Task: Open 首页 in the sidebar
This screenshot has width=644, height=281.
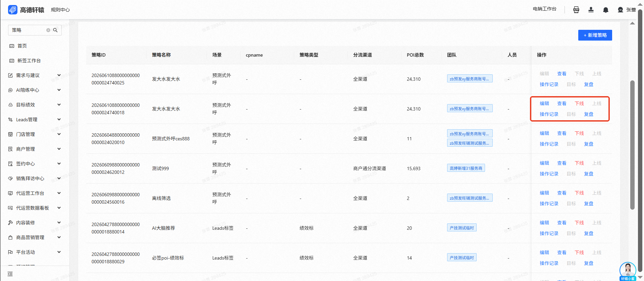Action: coord(22,46)
